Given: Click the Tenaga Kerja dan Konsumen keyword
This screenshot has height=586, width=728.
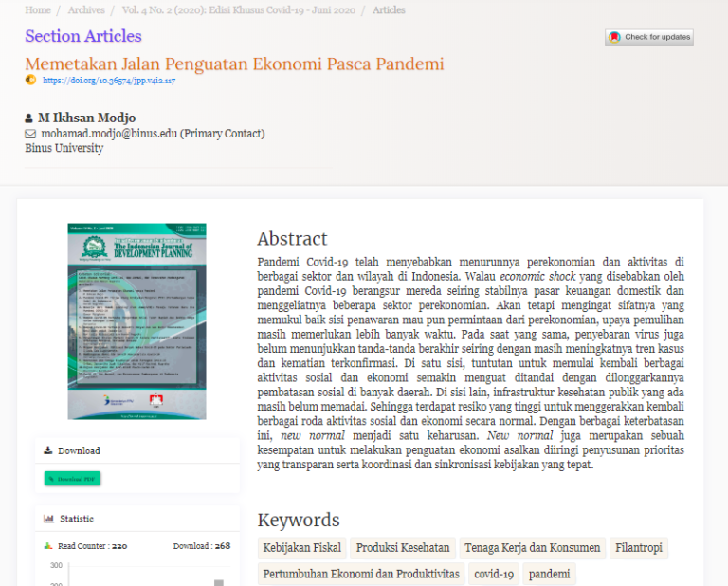Looking at the screenshot, I should [x=531, y=548].
